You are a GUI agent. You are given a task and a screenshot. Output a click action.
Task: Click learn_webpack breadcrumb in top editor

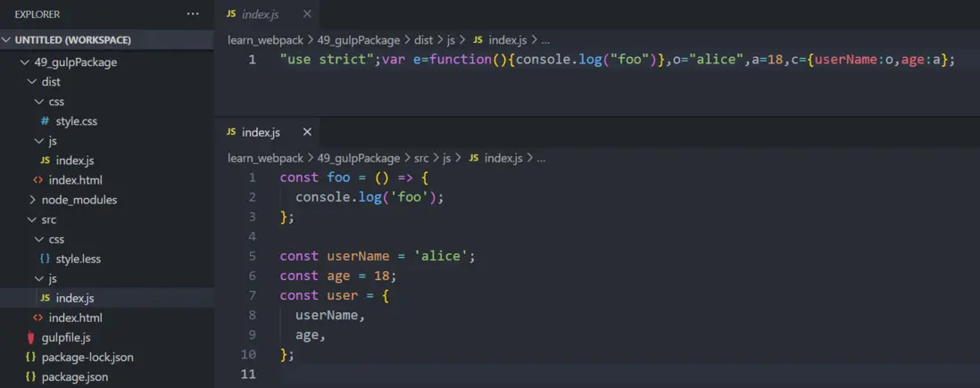[x=266, y=40]
